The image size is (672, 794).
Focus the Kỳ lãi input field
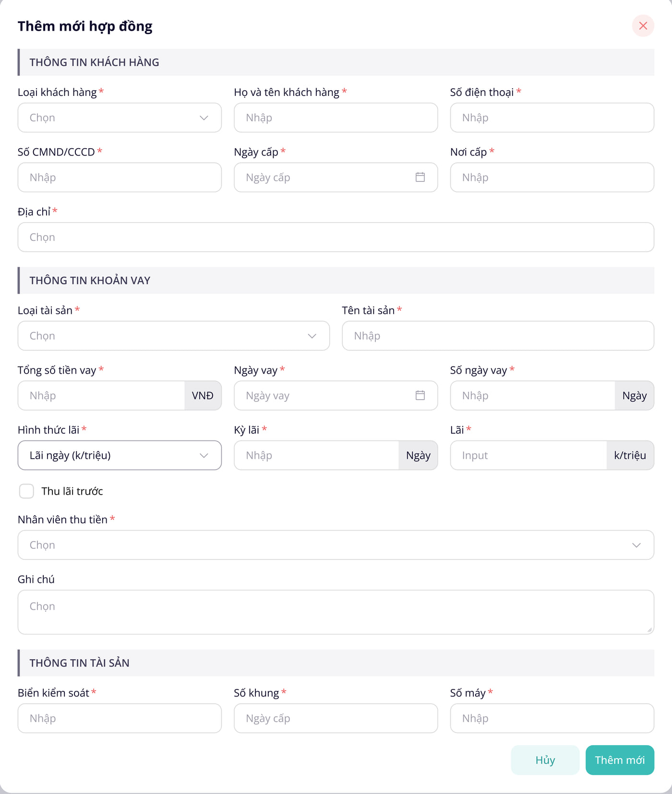coord(316,455)
